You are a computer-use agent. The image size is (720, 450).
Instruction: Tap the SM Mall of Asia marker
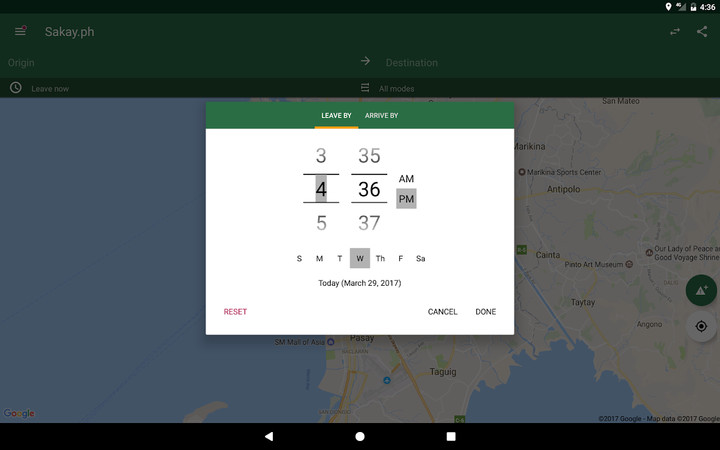pos(330,342)
